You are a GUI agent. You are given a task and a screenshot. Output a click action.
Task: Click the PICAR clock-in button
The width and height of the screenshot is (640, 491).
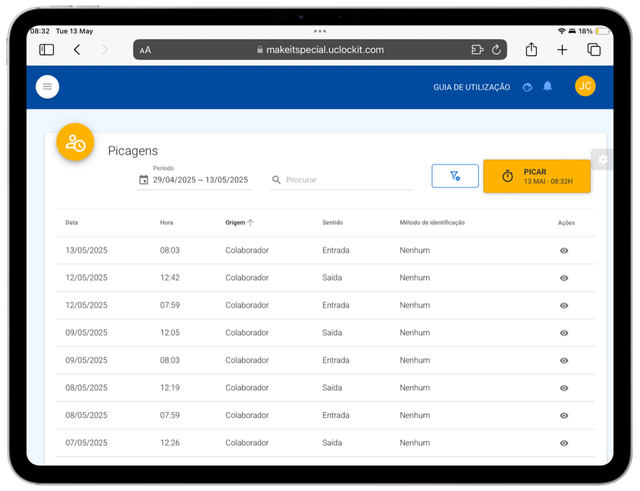(x=536, y=176)
